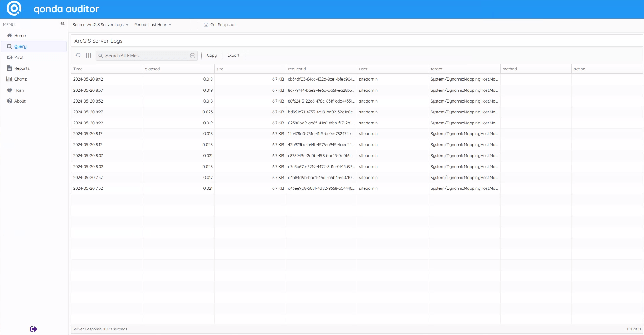Screen dimensions: 644x335
Task: Open the About page
Action: [20, 101]
